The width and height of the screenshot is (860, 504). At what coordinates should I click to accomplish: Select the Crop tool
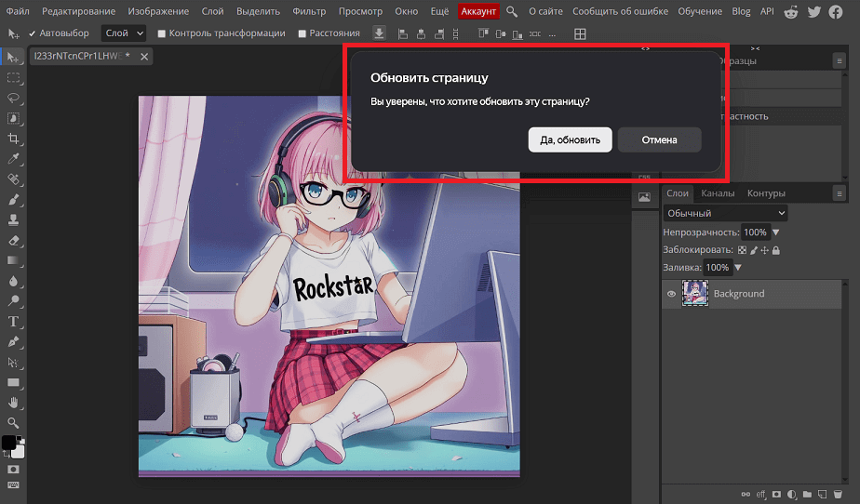tap(14, 139)
